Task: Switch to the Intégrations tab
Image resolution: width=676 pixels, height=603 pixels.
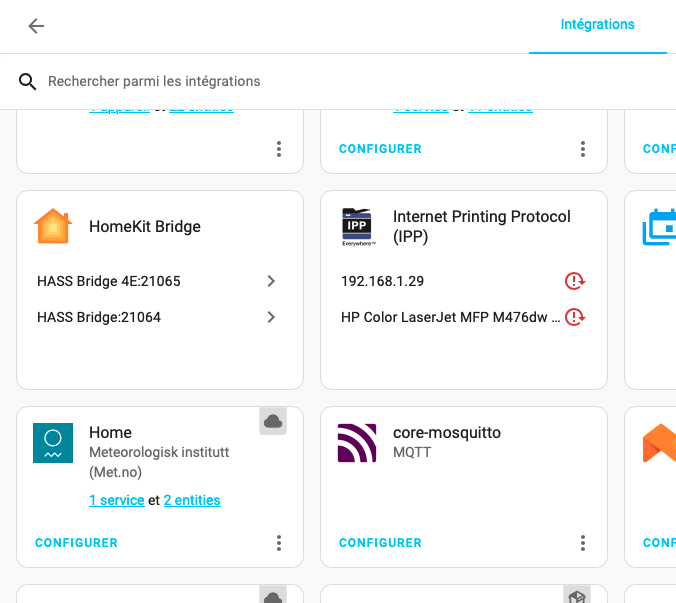Action: [x=597, y=25]
